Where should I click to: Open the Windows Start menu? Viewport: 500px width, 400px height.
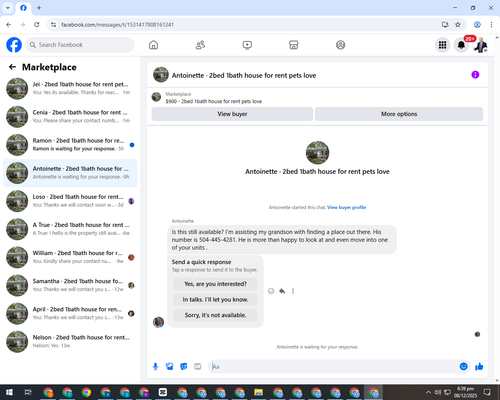[9, 392]
